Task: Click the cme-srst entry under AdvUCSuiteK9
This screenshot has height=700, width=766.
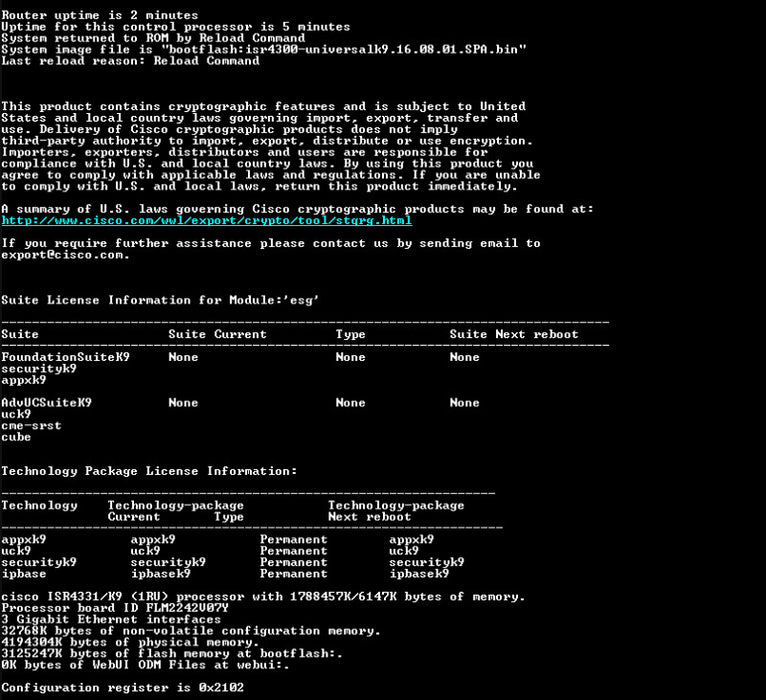Action: [31, 425]
